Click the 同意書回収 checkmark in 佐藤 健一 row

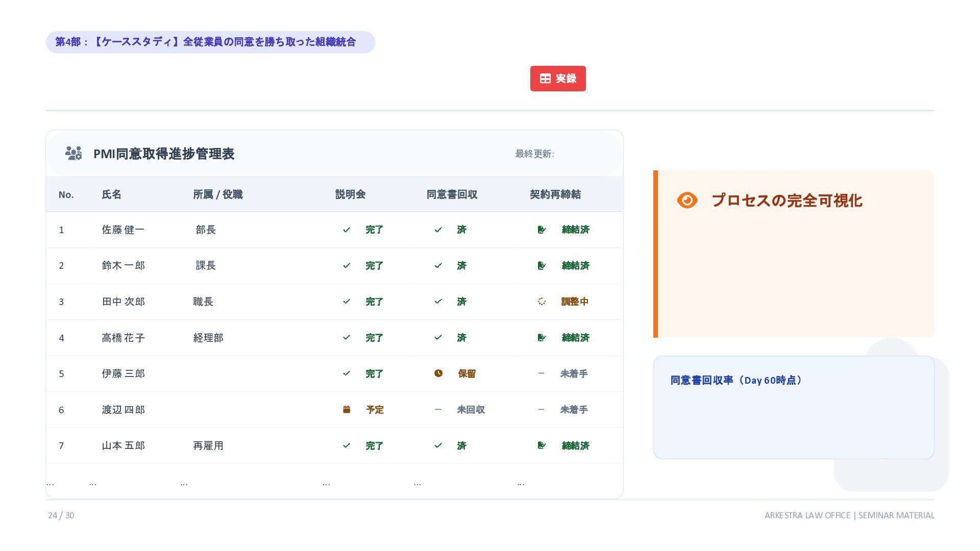click(438, 230)
